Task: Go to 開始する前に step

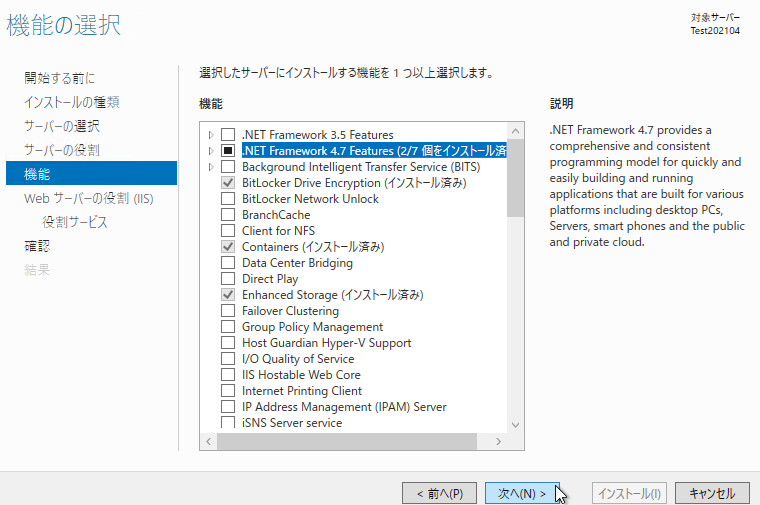Action: [60, 78]
